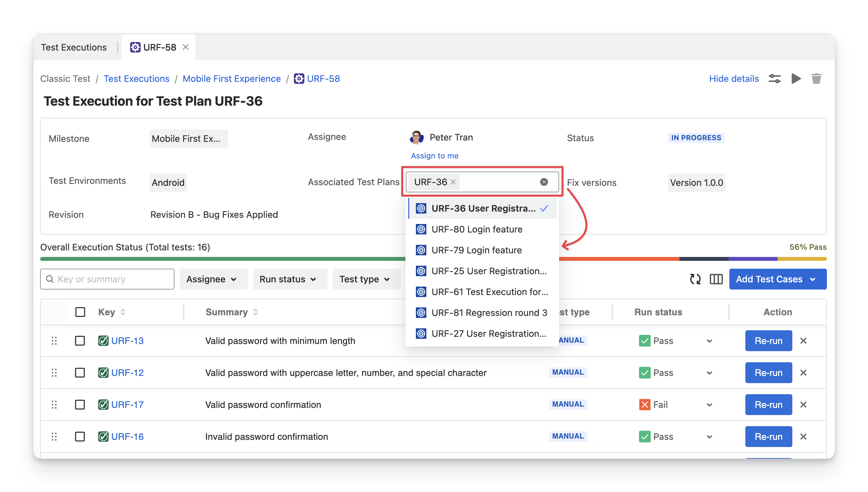
Task: Toggle the select-all header checkbox
Action: [80, 312]
